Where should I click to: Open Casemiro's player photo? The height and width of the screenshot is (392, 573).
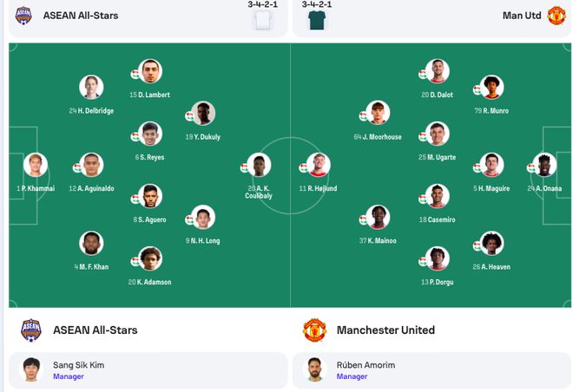pyautogui.click(x=437, y=196)
